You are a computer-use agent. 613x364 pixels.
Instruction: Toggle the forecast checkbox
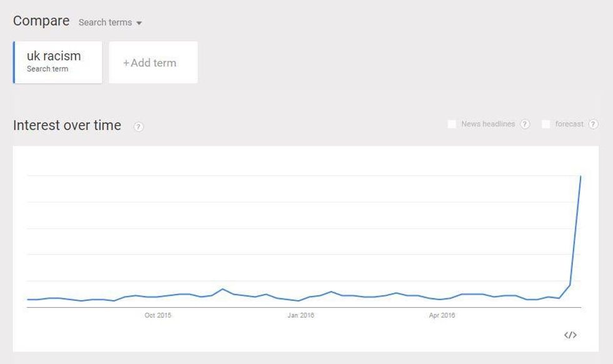pyautogui.click(x=546, y=124)
